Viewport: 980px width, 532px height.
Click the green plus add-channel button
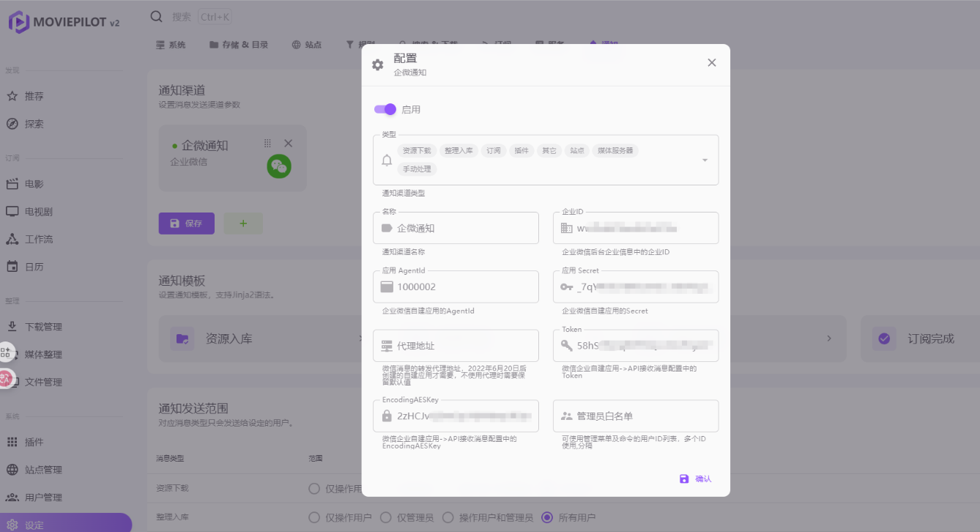[243, 223]
